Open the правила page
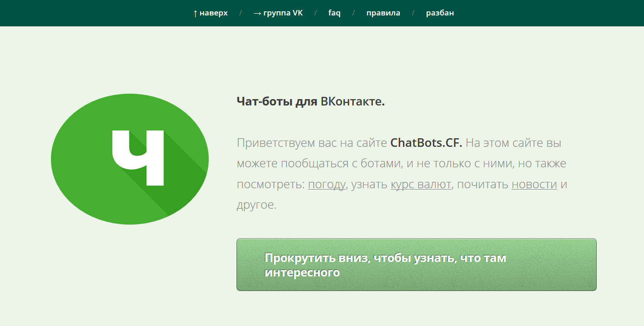This screenshot has height=326, width=644. pyautogui.click(x=383, y=13)
